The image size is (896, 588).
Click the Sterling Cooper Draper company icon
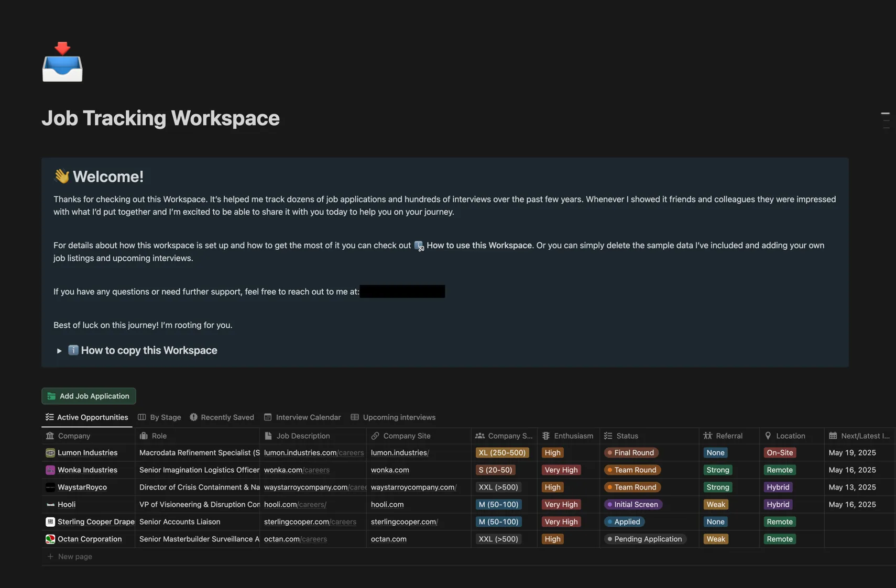pyautogui.click(x=50, y=522)
